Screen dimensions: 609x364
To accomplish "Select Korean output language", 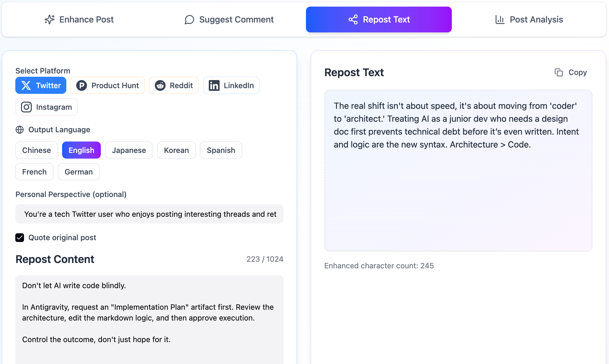I will click(176, 150).
